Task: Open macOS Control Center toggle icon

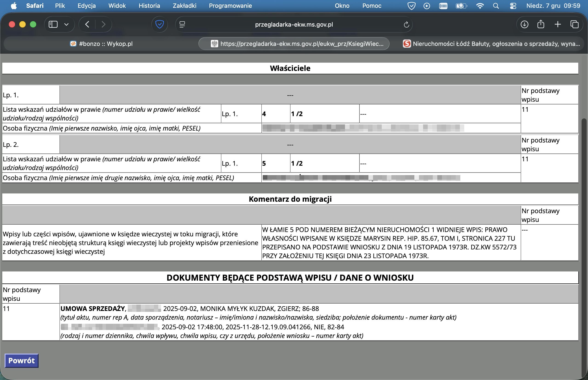Action: tap(513, 6)
